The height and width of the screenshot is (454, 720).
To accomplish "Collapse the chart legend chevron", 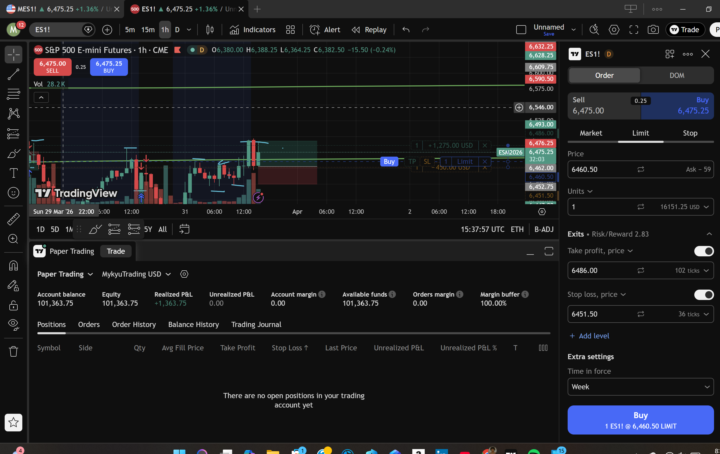I will tap(41, 97).
